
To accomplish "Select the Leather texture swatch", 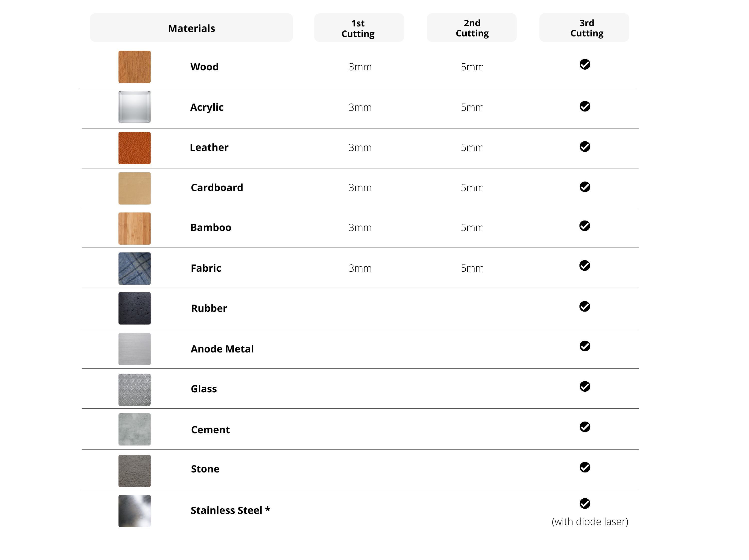I will (x=134, y=148).
